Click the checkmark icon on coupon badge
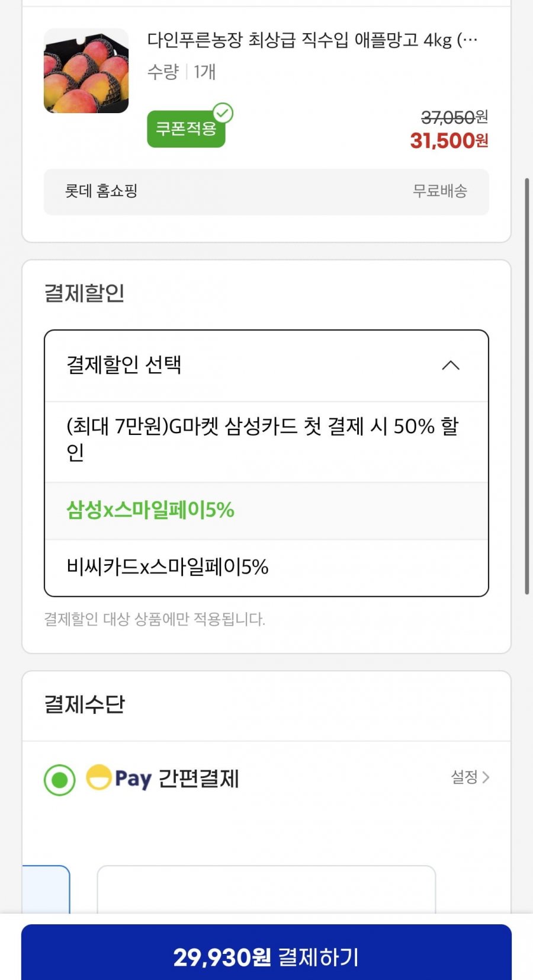 223,113
